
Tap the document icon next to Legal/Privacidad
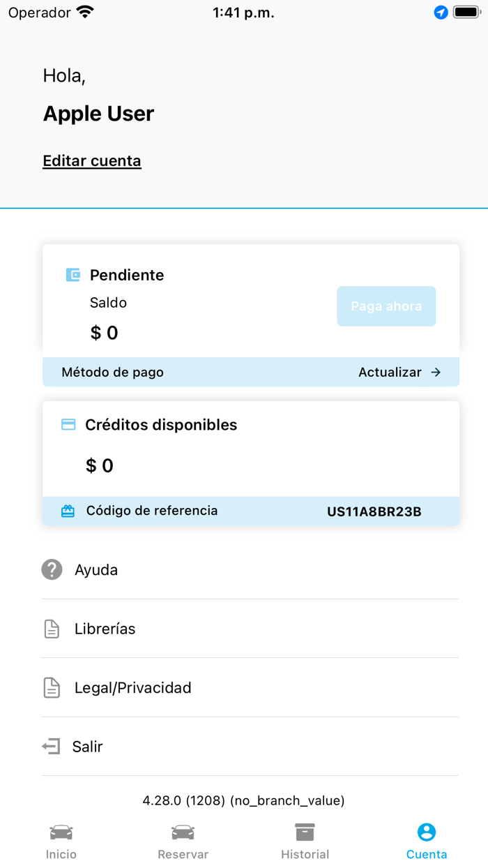(52, 688)
